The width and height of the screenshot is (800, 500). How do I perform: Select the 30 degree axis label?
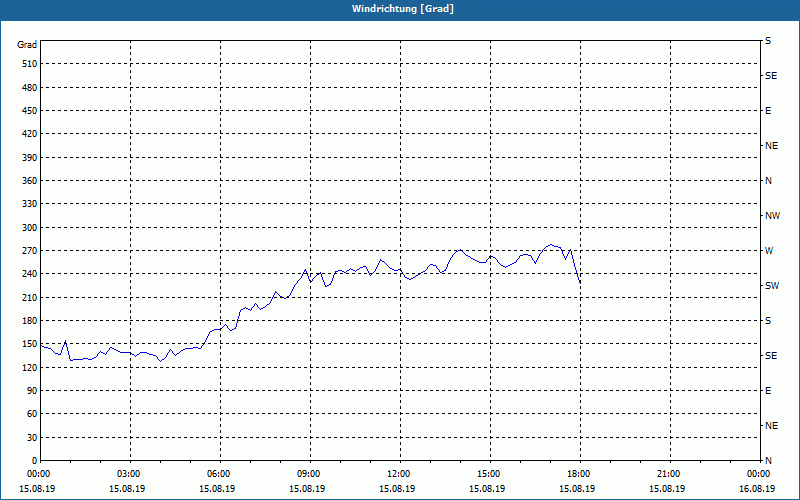pos(32,438)
